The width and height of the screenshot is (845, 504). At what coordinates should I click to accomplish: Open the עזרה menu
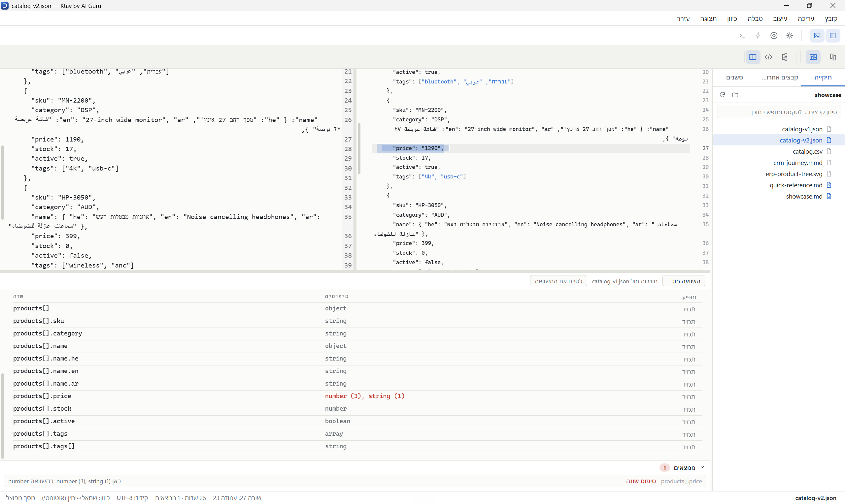coord(683,19)
